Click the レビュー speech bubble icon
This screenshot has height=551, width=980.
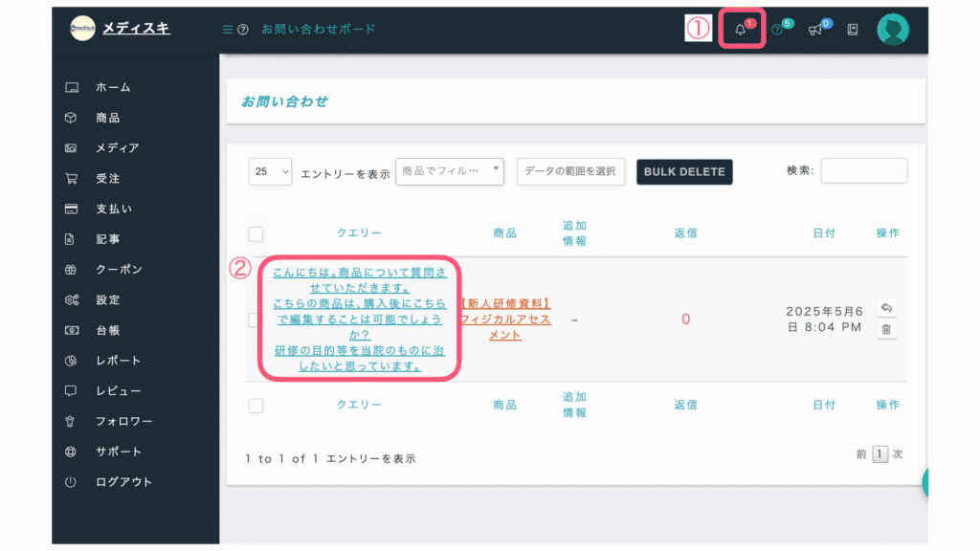point(71,391)
